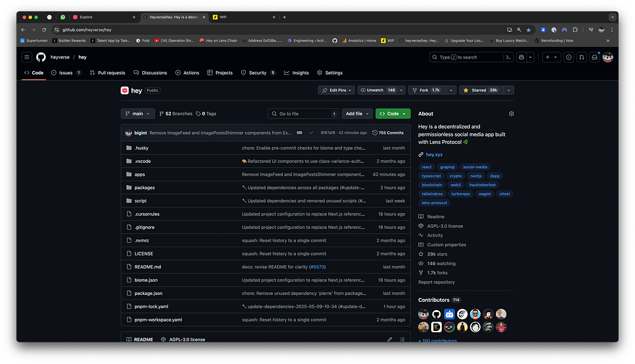
Task: View the commit status green checkmark
Action: pos(311,133)
